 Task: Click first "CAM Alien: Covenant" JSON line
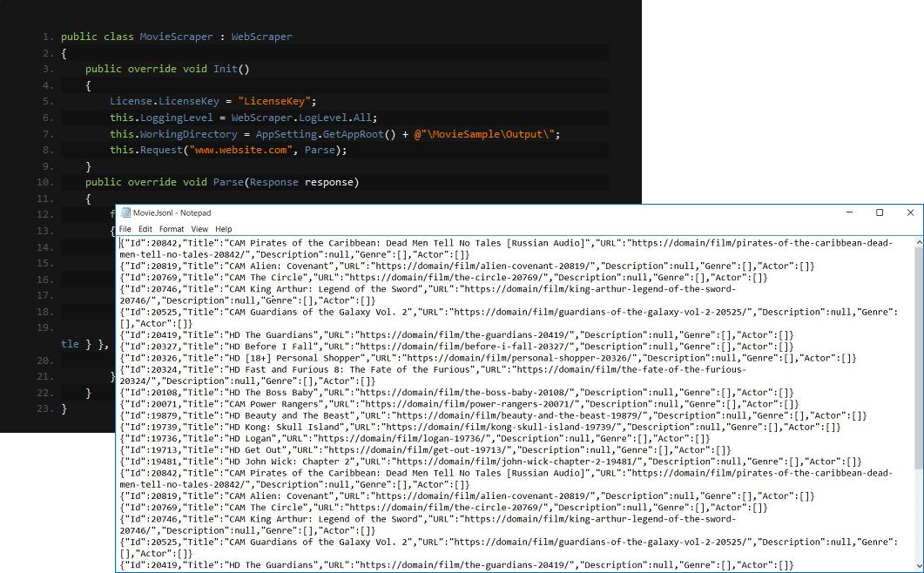[x=468, y=266]
